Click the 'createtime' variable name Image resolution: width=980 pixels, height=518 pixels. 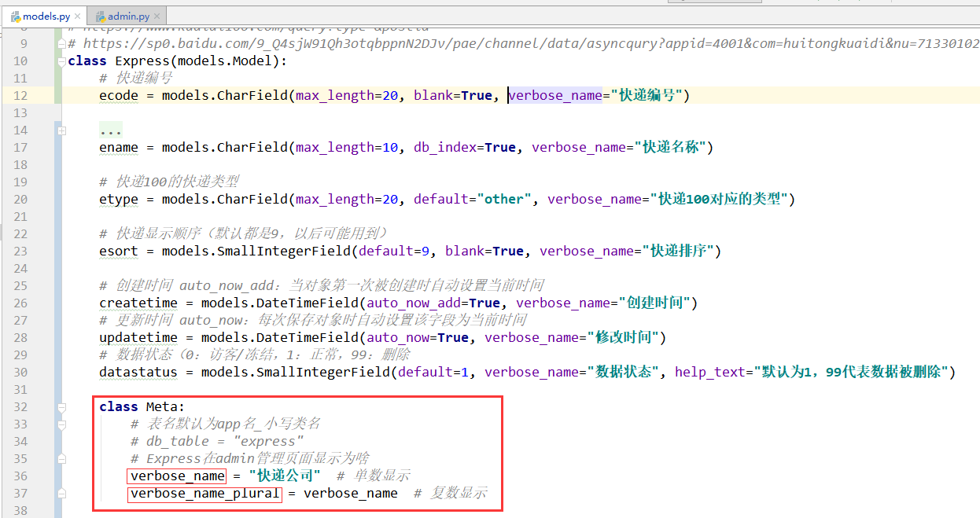pyautogui.click(x=138, y=303)
